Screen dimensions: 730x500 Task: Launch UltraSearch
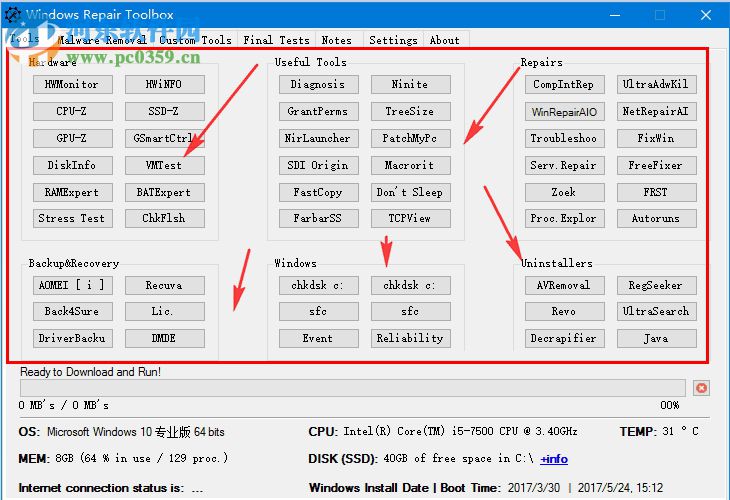[656, 311]
